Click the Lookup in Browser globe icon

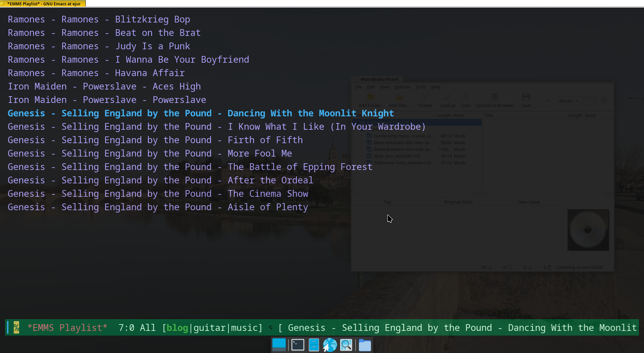495,97
